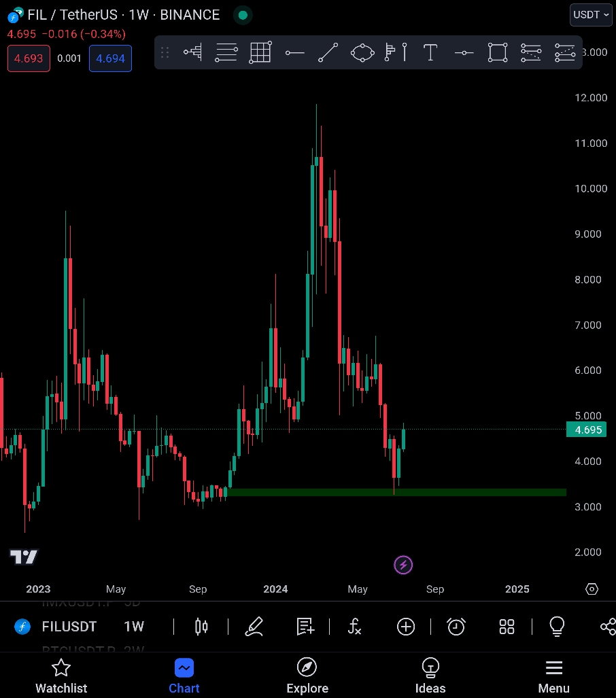Tap the 2024 label on time axis

[275, 589]
